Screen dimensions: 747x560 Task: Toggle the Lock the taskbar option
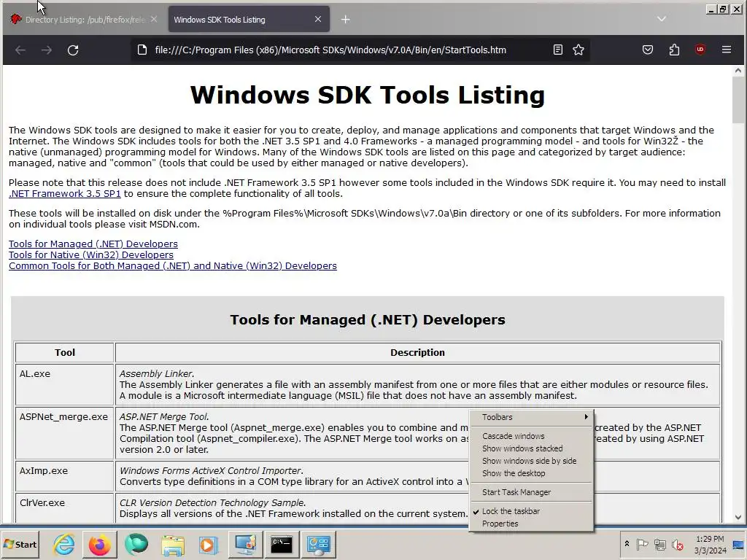click(531, 511)
